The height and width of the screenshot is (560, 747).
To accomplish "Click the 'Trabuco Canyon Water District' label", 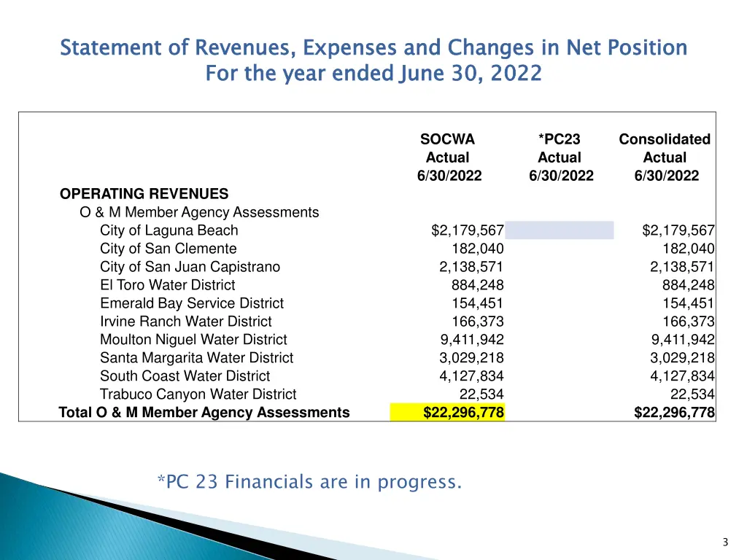I will 198,394.
